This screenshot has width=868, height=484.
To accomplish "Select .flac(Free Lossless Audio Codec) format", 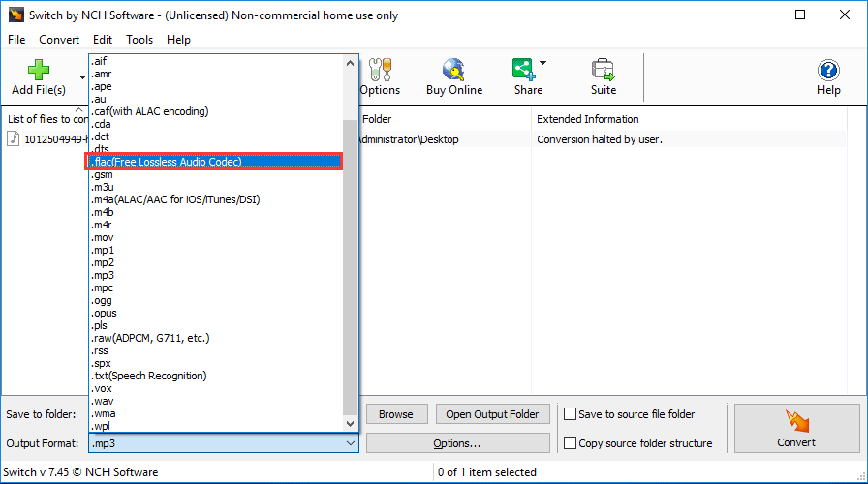I will pyautogui.click(x=216, y=162).
